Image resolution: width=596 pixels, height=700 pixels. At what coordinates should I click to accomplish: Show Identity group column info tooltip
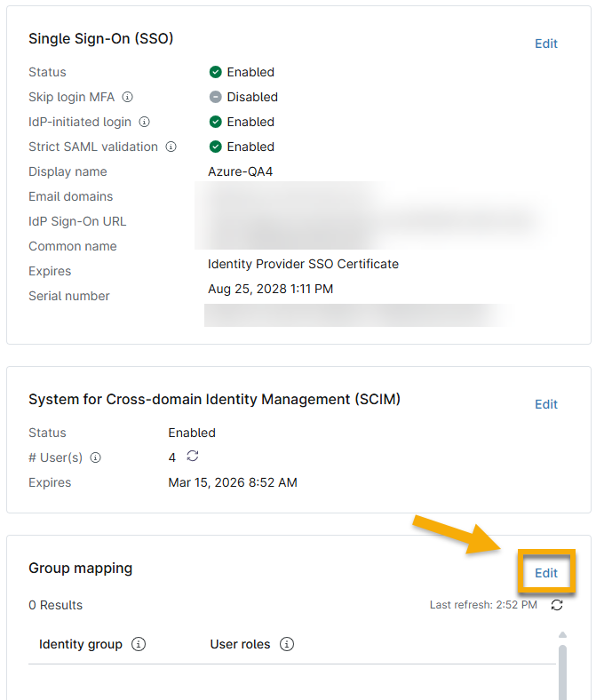139,644
